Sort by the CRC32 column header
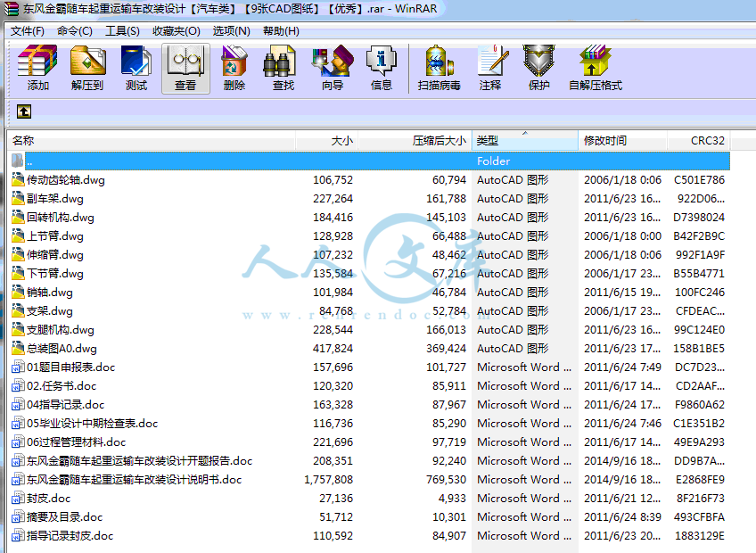This screenshot has width=756, height=553. [x=699, y=140]
